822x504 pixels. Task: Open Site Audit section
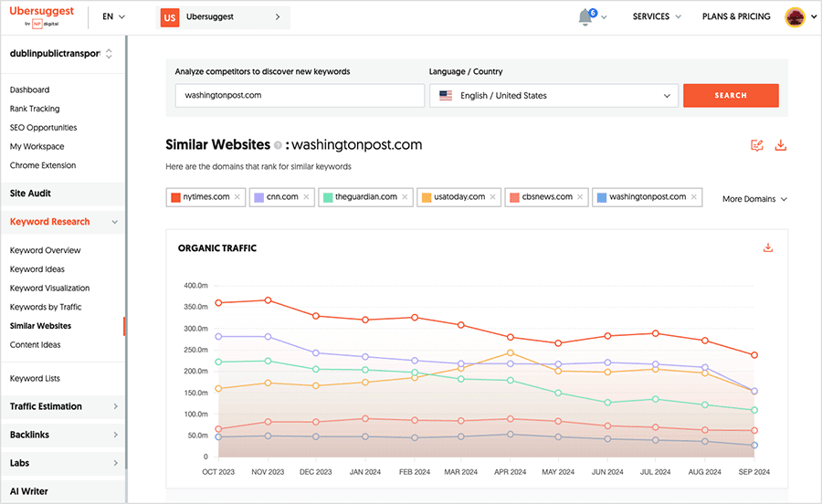[62, 194]
